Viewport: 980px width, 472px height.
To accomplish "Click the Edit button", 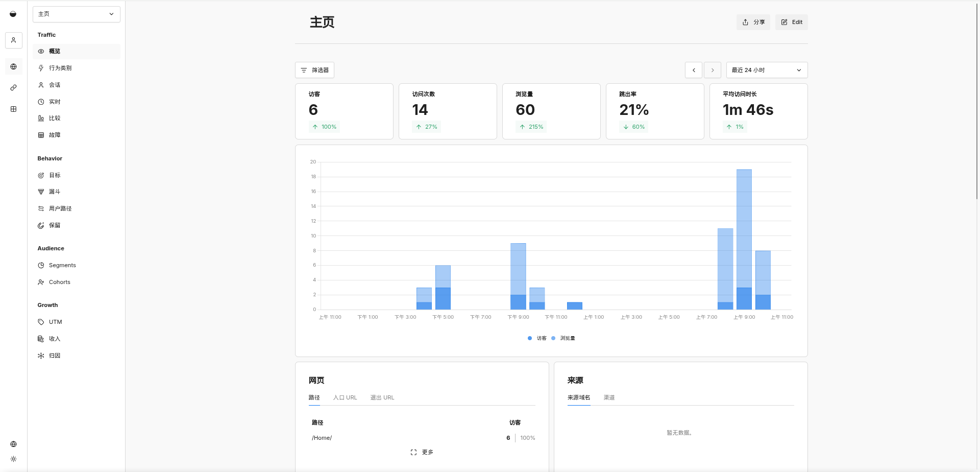I will point(791,22).
